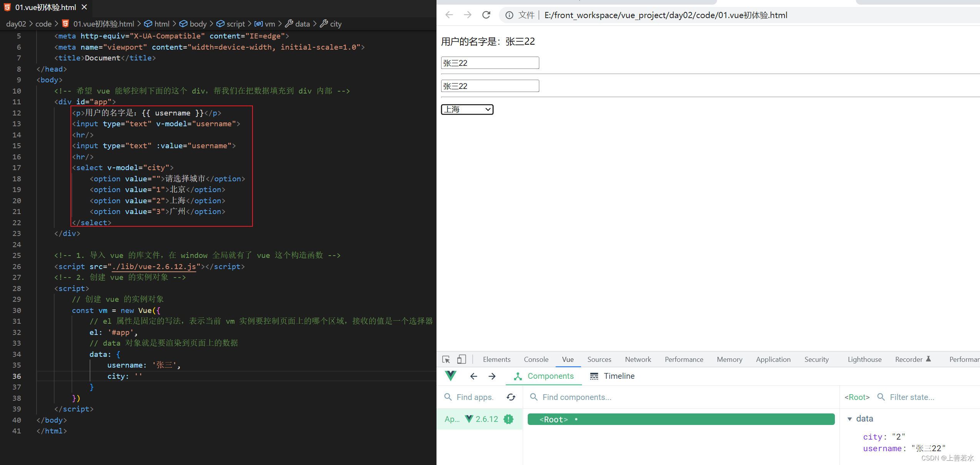
Task: Open the Performance DevTools tab
Action: coord(684,359)
